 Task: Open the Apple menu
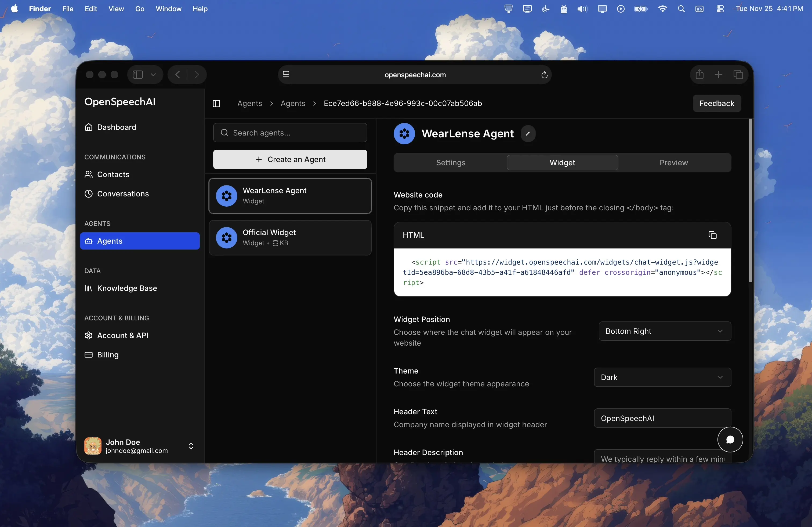pos(15,9)
